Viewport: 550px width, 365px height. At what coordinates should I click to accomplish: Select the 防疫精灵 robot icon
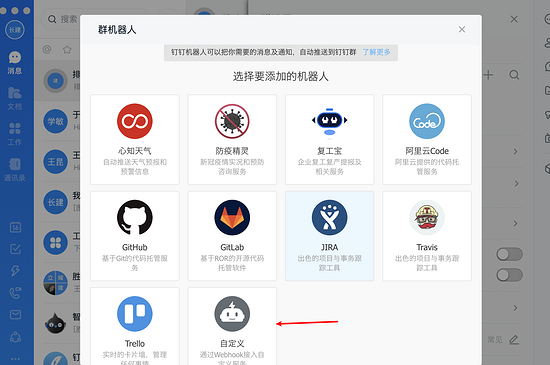click(x=232, y=121)
